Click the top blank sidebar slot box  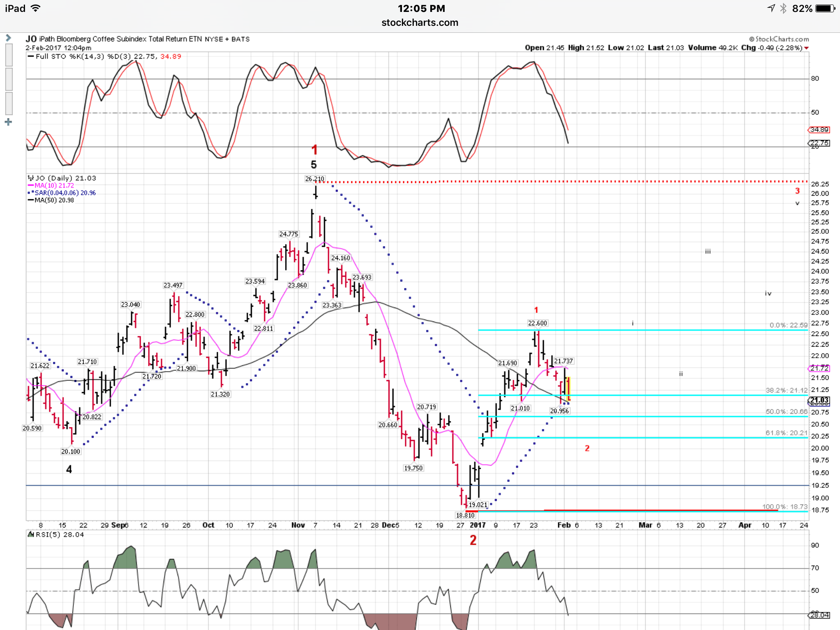9,55
